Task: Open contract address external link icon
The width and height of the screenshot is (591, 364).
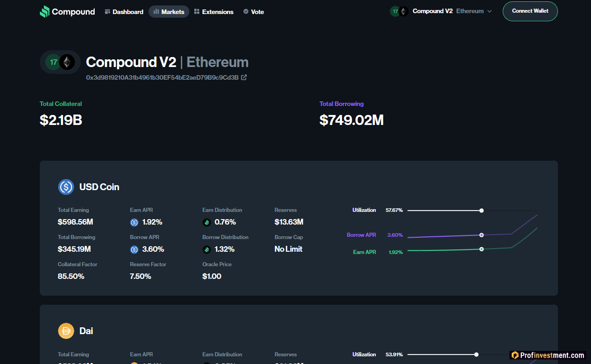Action: [244, 77]
